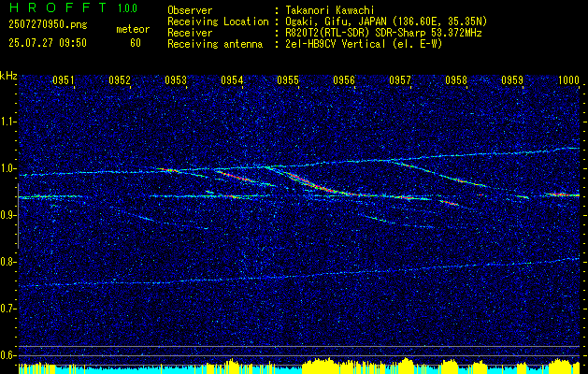Click the 0959 time marker

coord(512,79)
